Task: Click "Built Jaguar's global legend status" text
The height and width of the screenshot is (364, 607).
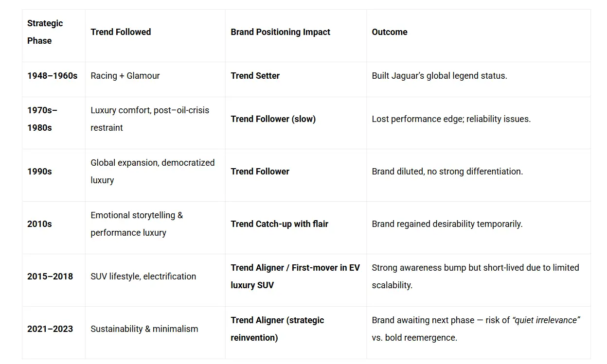Action: [x=439, y=76]
